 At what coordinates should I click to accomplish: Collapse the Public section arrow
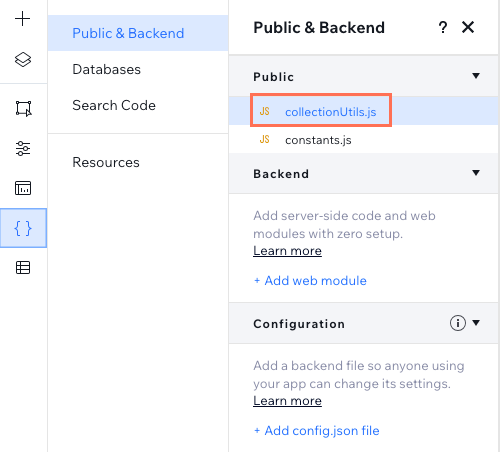476,76
